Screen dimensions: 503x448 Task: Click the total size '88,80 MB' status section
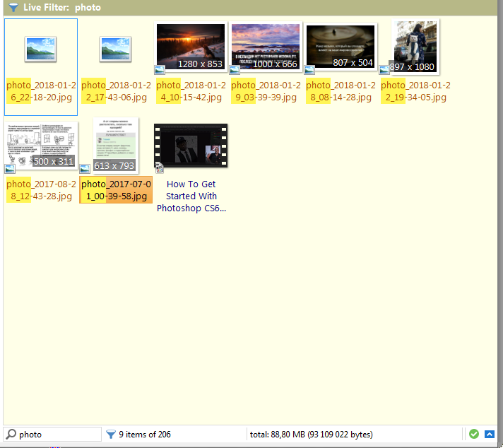311,435
